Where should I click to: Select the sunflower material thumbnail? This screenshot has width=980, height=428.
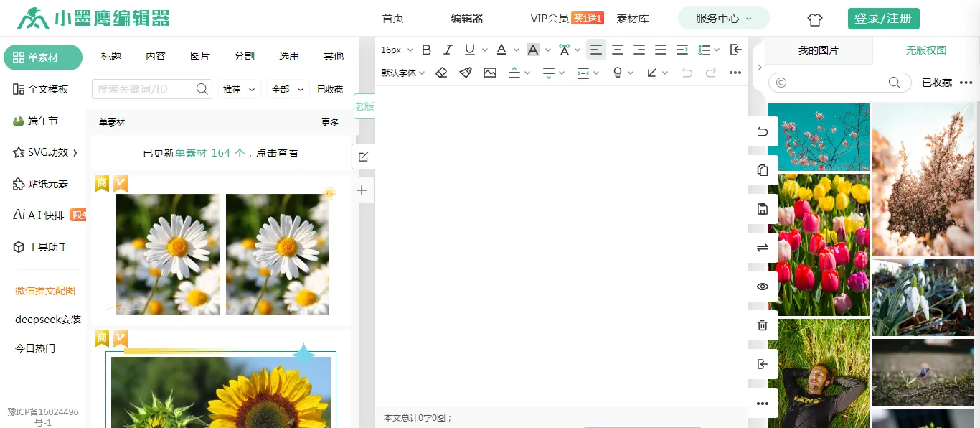pyautogui.click(x=221, y=392)
